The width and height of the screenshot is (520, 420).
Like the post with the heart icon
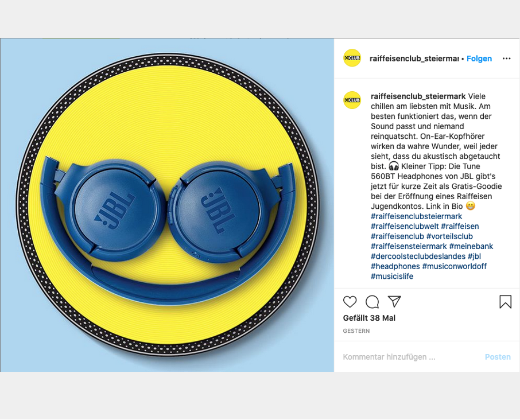[350, 302]
